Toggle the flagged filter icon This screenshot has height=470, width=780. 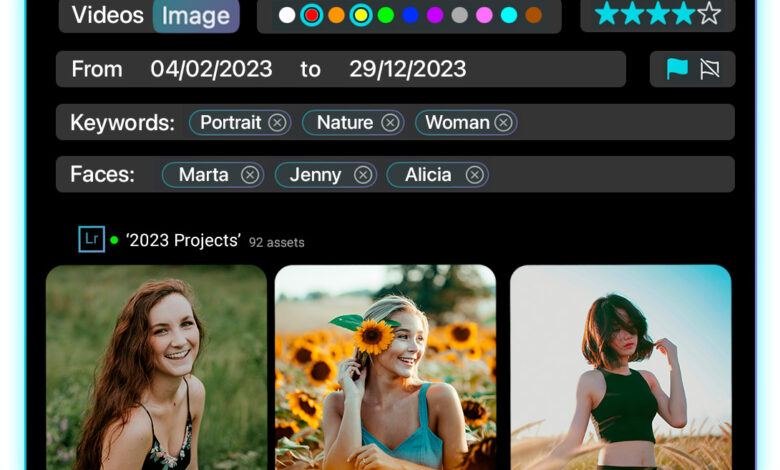pos(677,69)
